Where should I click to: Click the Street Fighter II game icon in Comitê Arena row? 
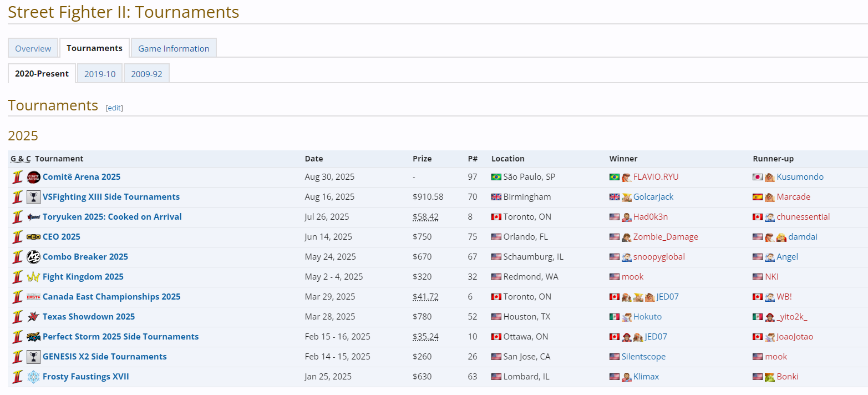17,177
